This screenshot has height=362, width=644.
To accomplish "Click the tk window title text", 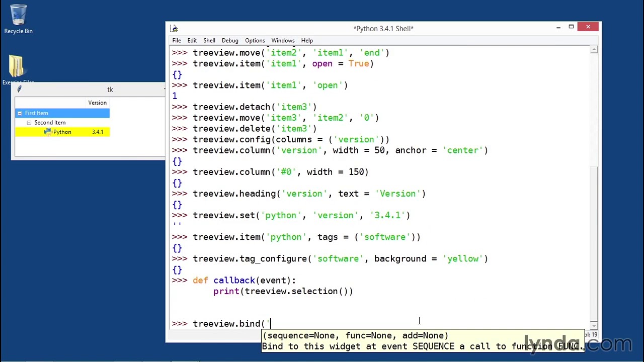I will click(x=110, y=89).
